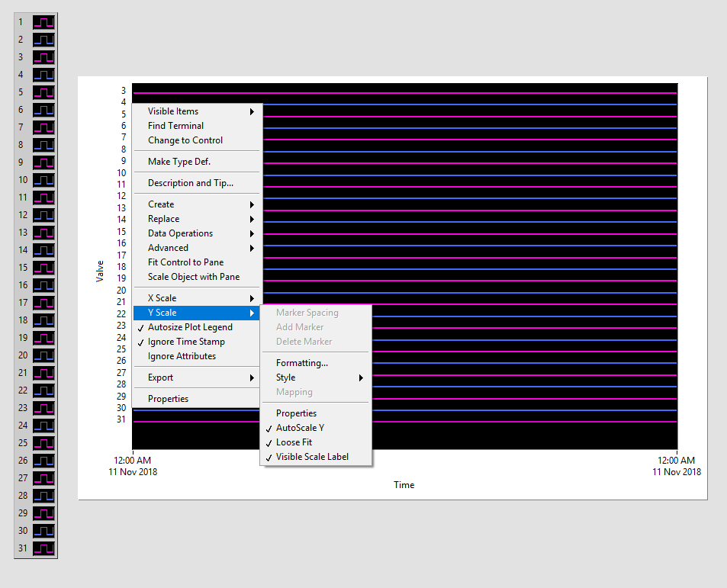Uncheck Ignore Time Stamp

[x=196, y=342]
